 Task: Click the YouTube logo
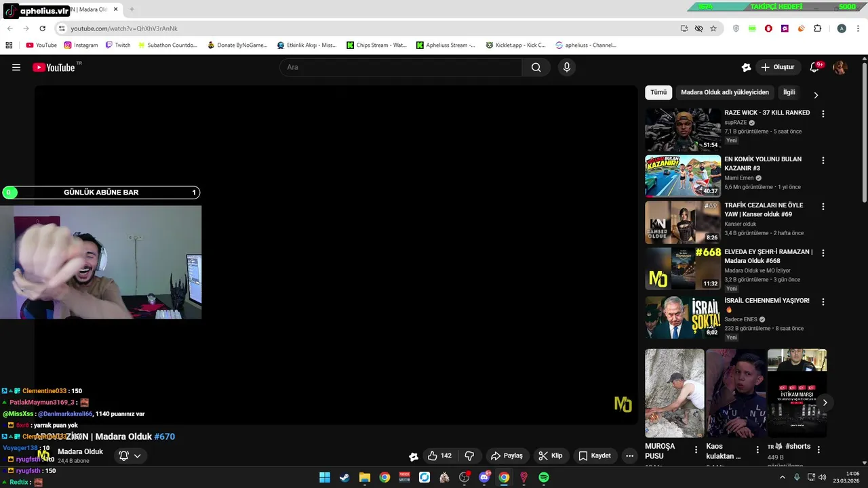54,67
